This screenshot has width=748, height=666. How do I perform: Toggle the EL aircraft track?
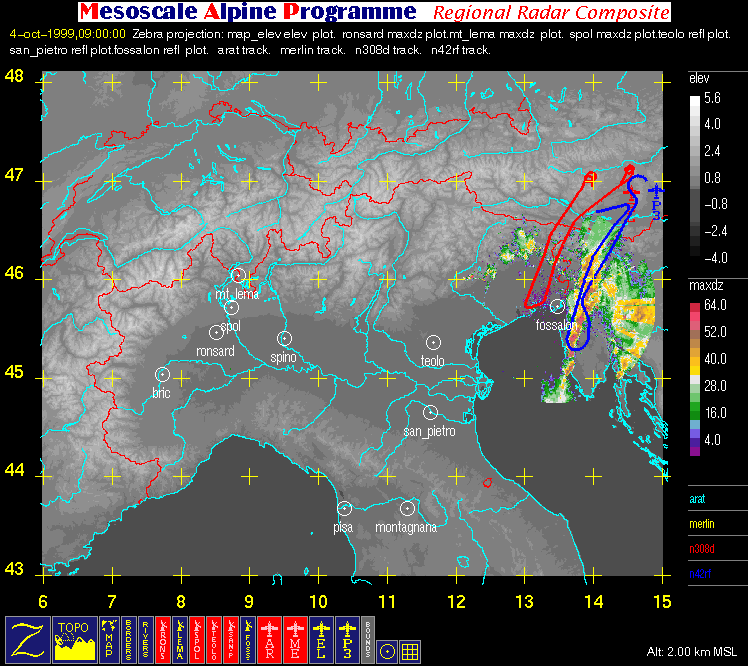click(x=322, y=640)
